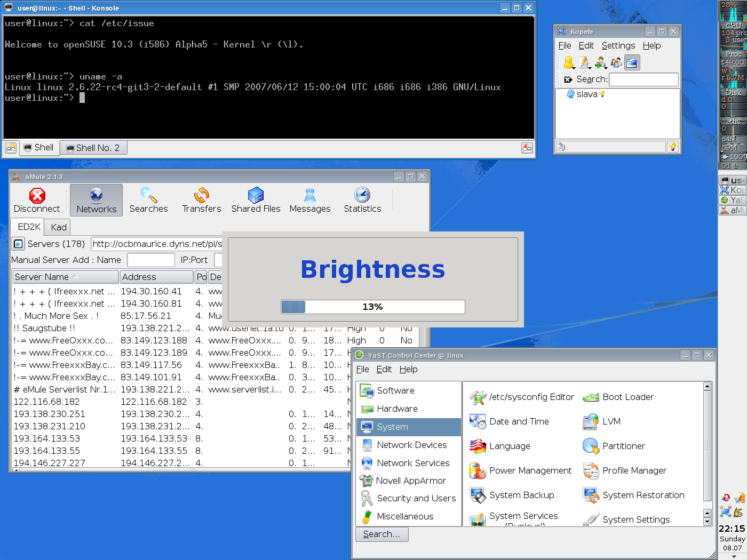Switch to the ED2K tab in aMule
This screenshot has width=747, height=560.
[29, 227]
